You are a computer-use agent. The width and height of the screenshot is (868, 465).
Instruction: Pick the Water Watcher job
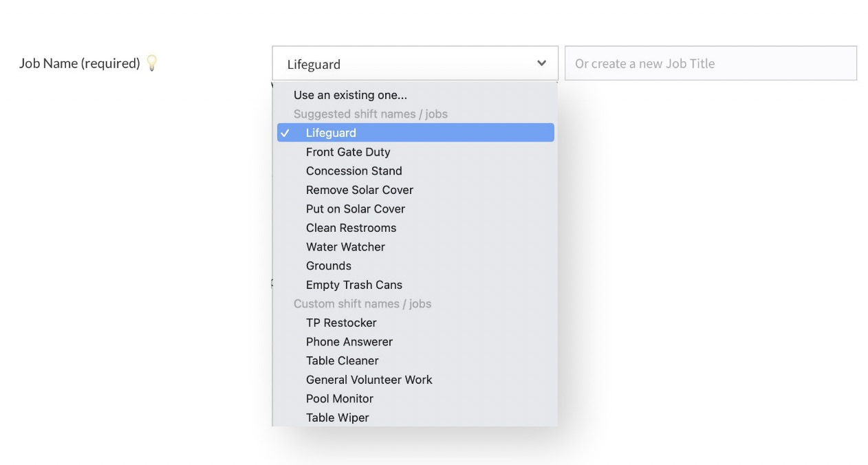(x=345, y=247)
